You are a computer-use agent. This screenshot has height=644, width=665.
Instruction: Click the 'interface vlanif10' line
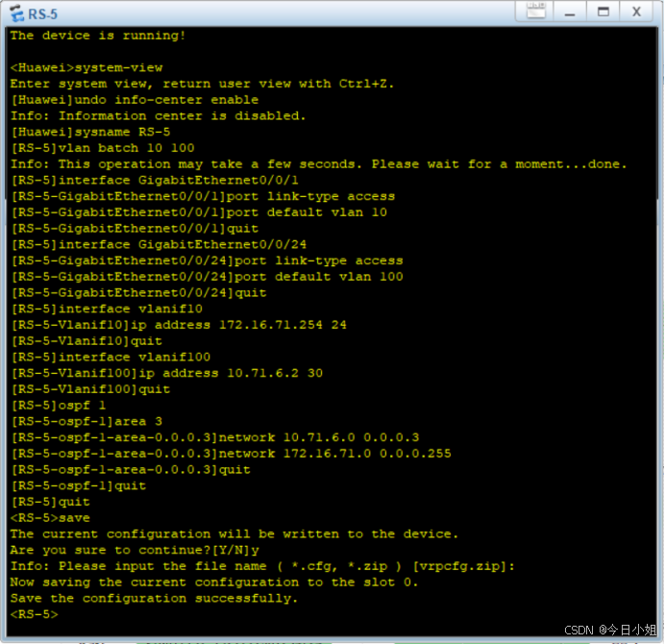[107, 309]
